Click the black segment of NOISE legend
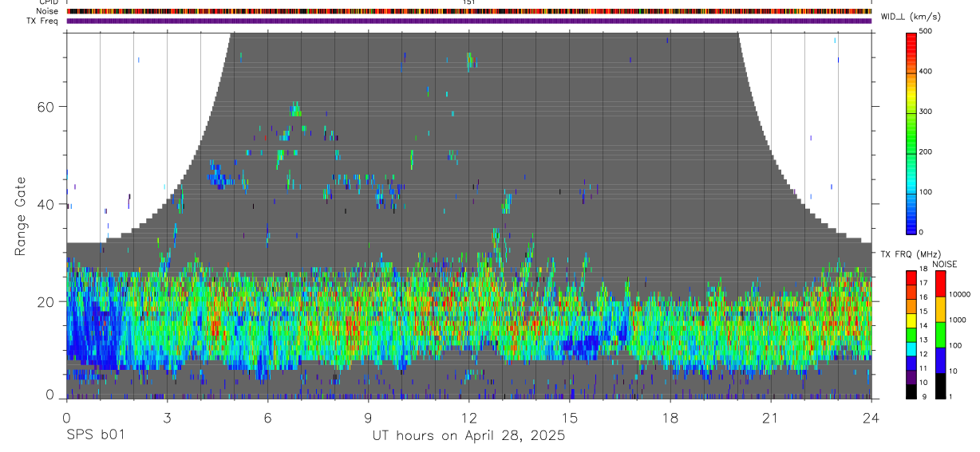Screen dimensions: 980x452 (x=939, y=385)
